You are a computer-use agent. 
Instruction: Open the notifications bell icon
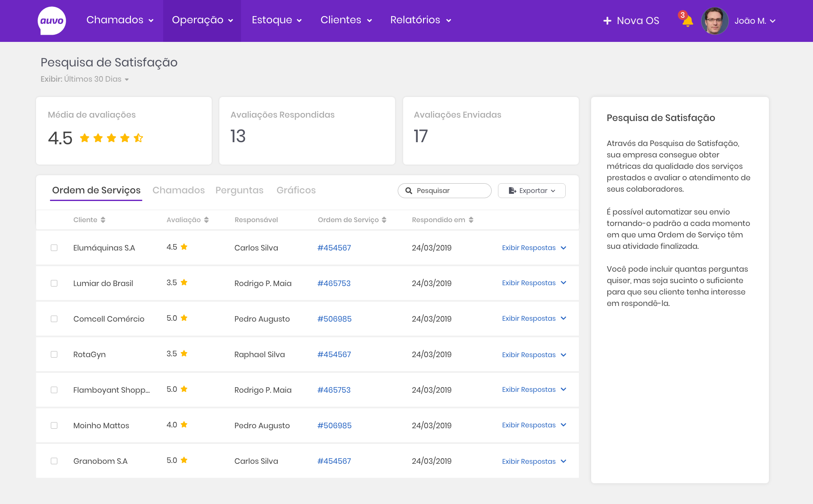pos(687,21)
